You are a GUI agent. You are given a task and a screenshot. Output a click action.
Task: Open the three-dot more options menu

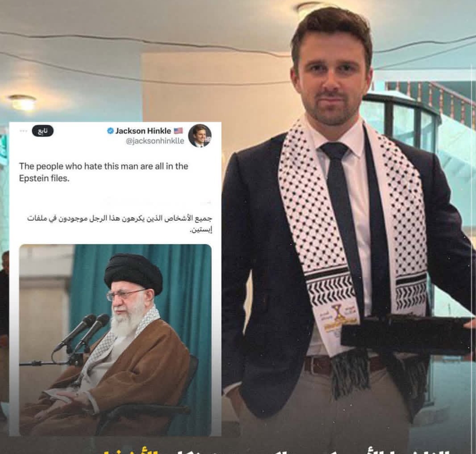(x=23, y=131)
